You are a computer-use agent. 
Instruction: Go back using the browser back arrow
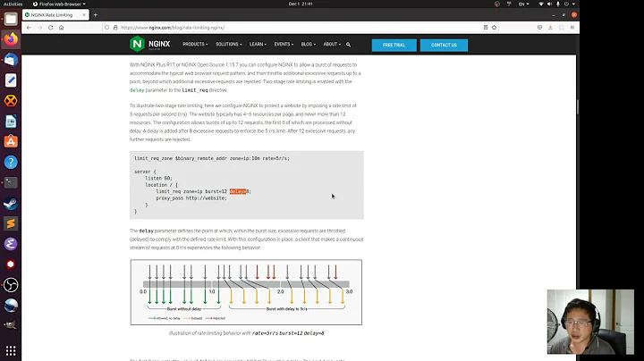(29, 28)
